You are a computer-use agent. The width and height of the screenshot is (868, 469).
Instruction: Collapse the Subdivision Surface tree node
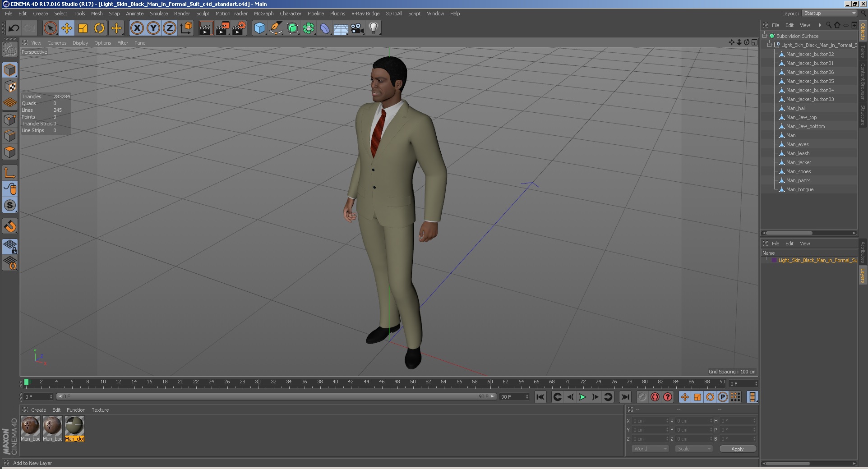765,36
